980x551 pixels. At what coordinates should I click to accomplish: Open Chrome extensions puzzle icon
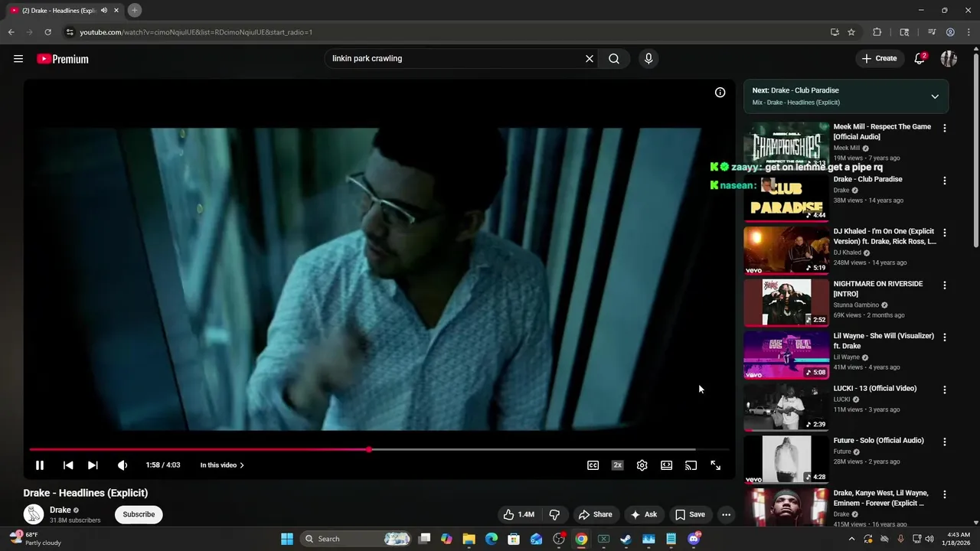(x=877, y=32)
